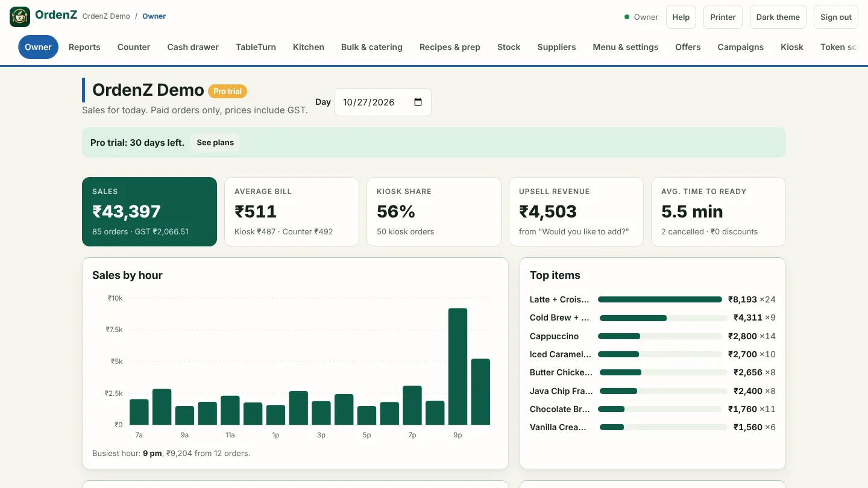Click the Java Chip Frappe item name
868x488 pixels.
point(561,391)
